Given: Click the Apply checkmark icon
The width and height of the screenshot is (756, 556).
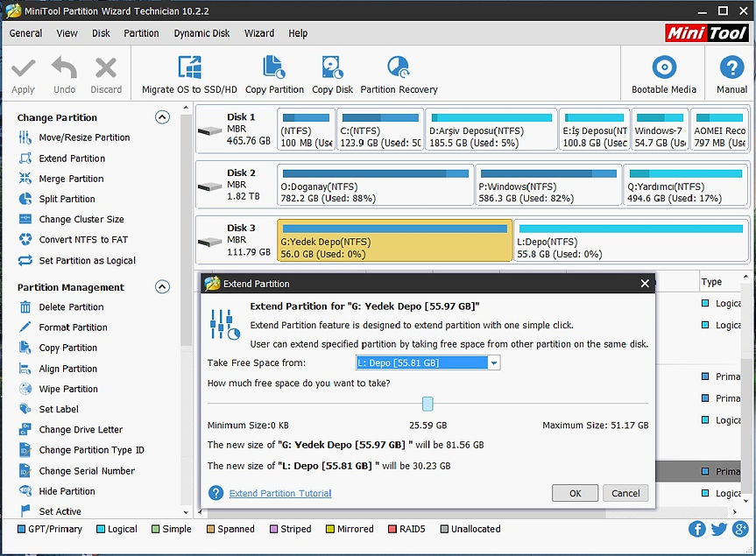Looking at the screenshot, I should tap(23, 68).
